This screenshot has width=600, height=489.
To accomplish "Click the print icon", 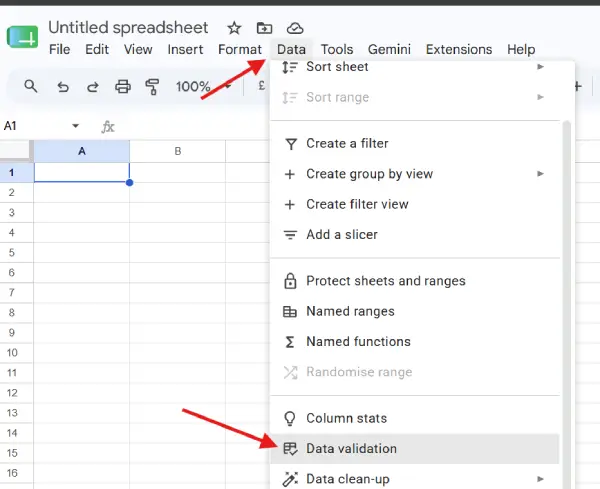I will (x=123, y=87).
